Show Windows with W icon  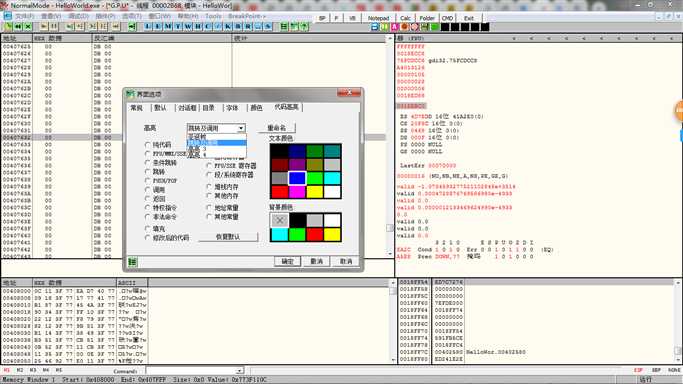188,27
